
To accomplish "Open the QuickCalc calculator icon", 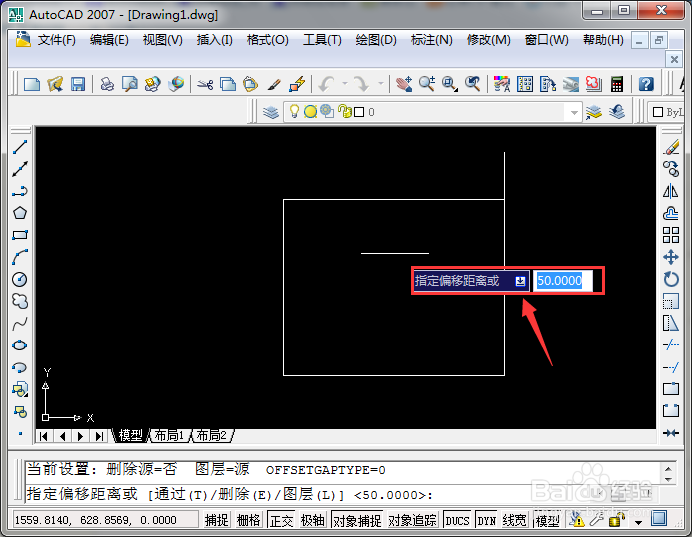I will [617, 84].
